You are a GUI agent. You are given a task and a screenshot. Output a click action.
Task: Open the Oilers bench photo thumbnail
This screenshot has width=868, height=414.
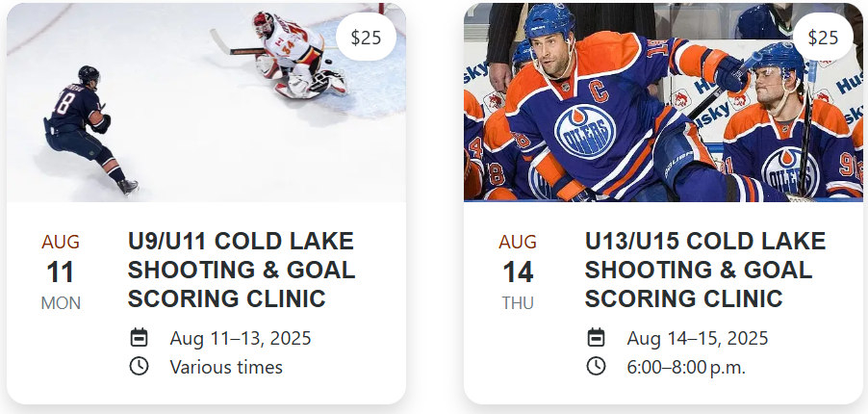(x=663, y=102)
